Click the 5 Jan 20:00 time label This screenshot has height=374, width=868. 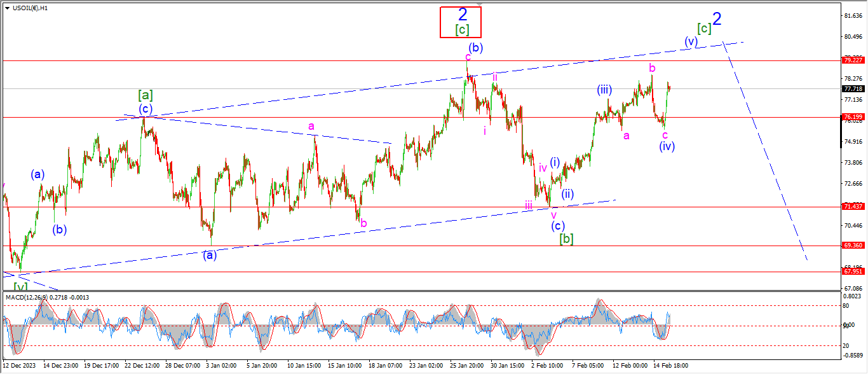pyautogui.click(x=262, y=366)
